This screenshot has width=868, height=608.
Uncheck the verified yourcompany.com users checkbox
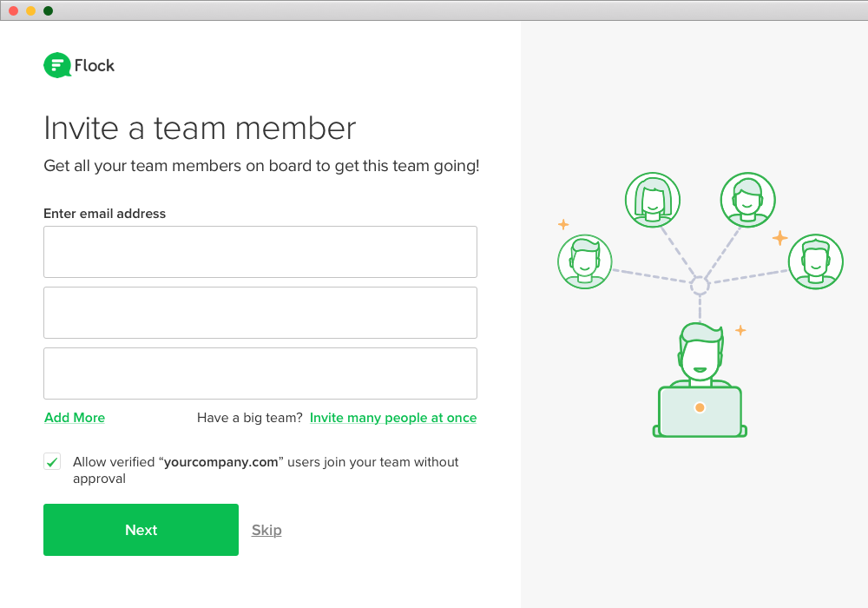tap(52, 461)
